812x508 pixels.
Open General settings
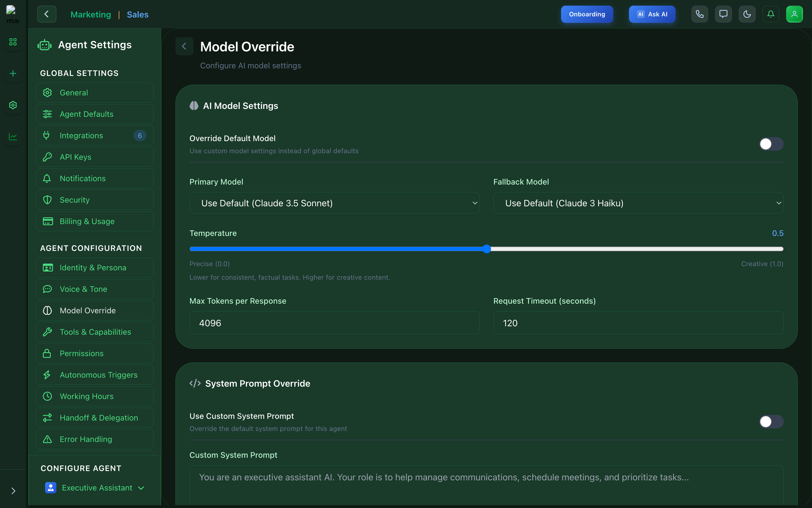95,93
